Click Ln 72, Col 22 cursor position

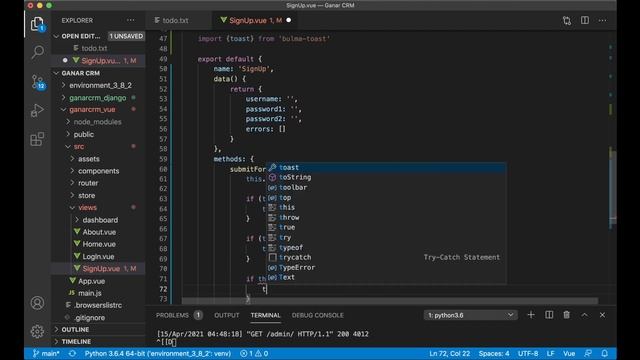[449, 353]
